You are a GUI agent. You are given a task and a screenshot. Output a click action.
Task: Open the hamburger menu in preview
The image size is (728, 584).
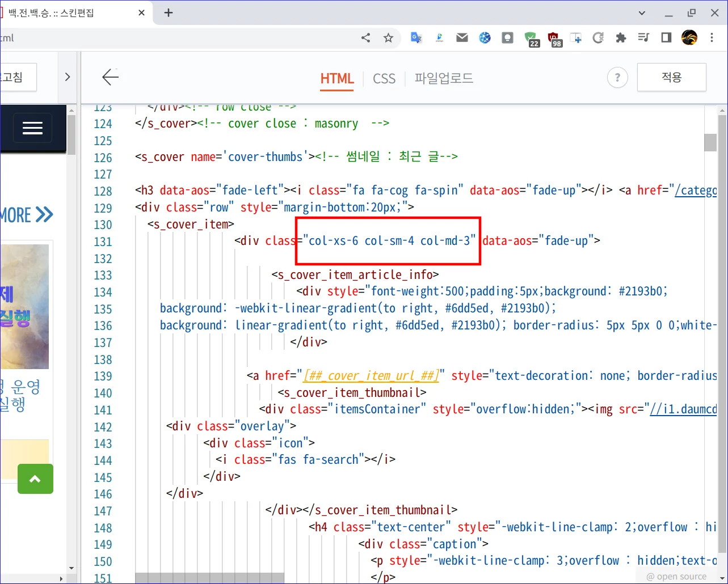[32, 128]
